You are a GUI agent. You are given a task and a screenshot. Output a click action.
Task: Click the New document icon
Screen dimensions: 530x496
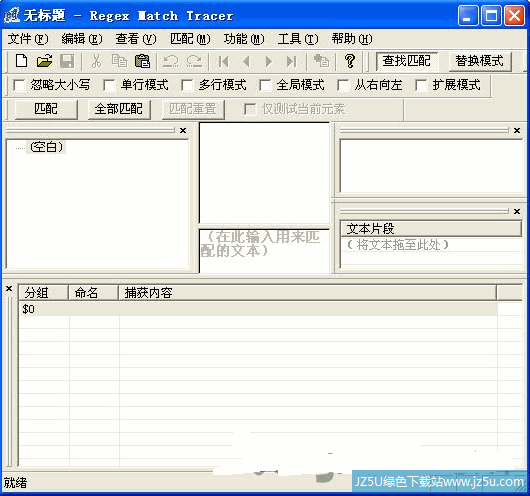(x=21, y=61)
